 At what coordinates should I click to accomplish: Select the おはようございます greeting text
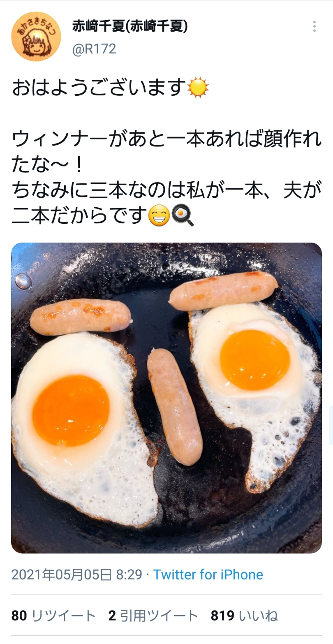pyautogui.click(x=99, y=87)
